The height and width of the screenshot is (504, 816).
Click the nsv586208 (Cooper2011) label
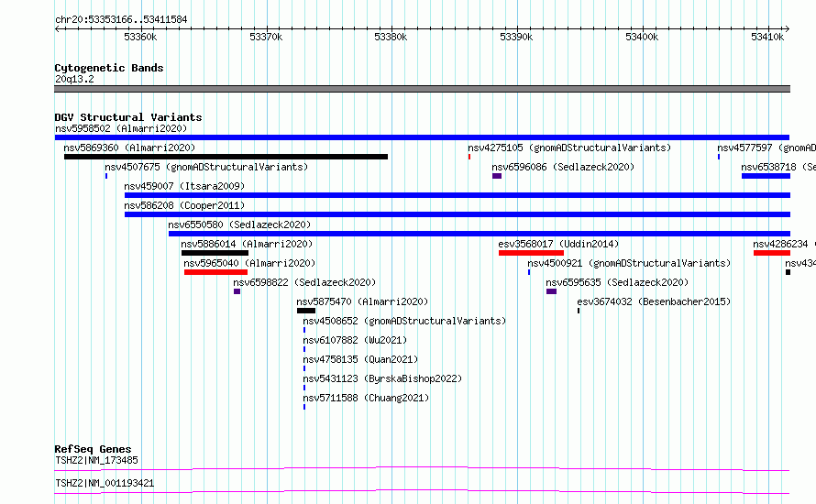184,205
